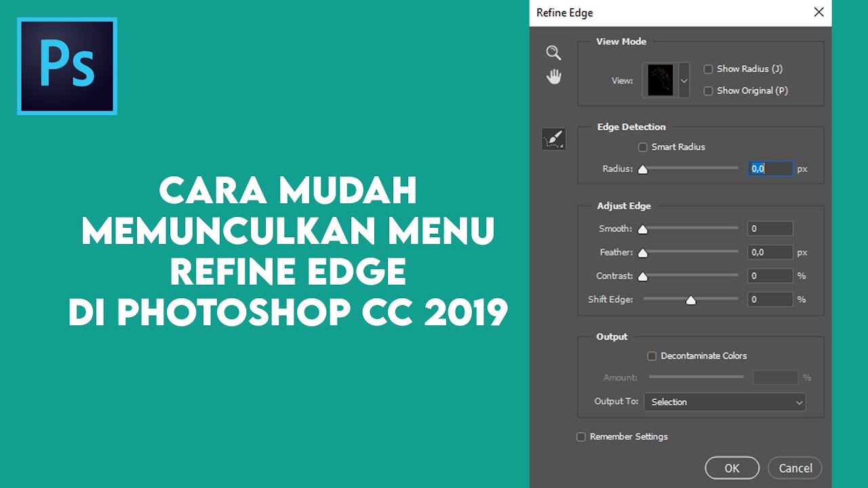Click the Feather value input field

point(770,252)
